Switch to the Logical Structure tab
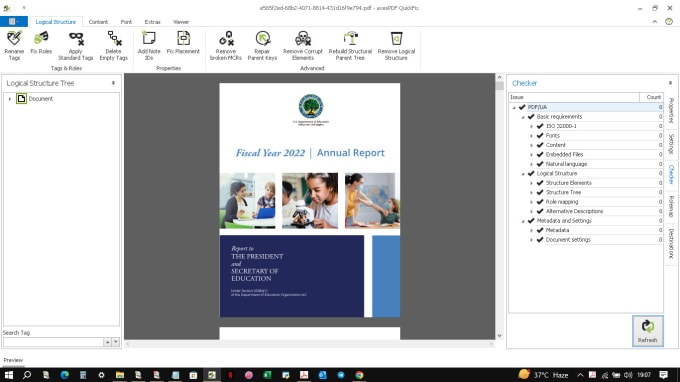Image resolution: width=680 pixels, height=382 pixels. (x=56, y=22)
